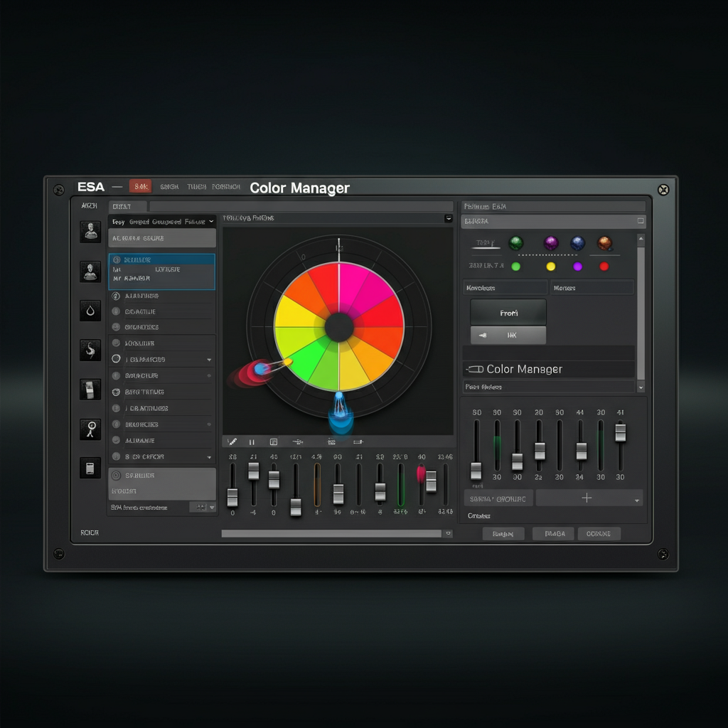Screen dimensions: 728x728
Task: Expand the Froy Groged list header chevron
Action: (211, 222)
